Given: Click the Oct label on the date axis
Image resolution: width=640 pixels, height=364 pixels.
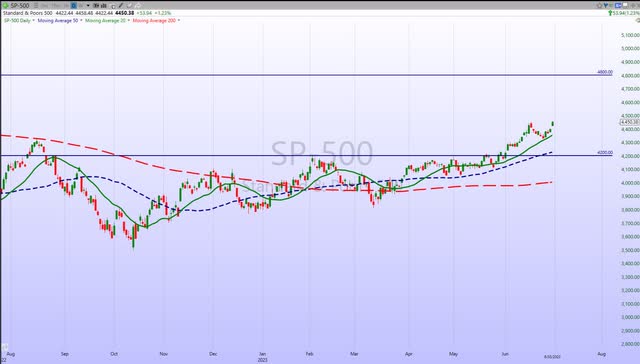Looking at the screenshot, I should tap(114, 354).
